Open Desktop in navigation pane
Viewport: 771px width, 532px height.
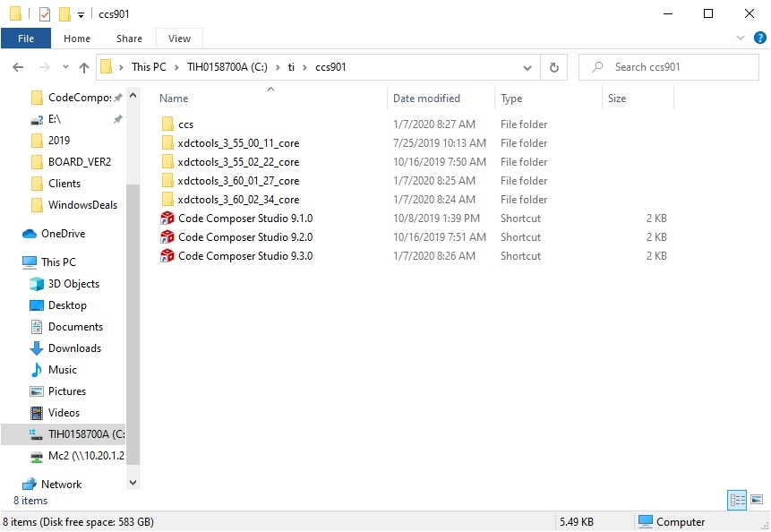[x=58, y=305]
